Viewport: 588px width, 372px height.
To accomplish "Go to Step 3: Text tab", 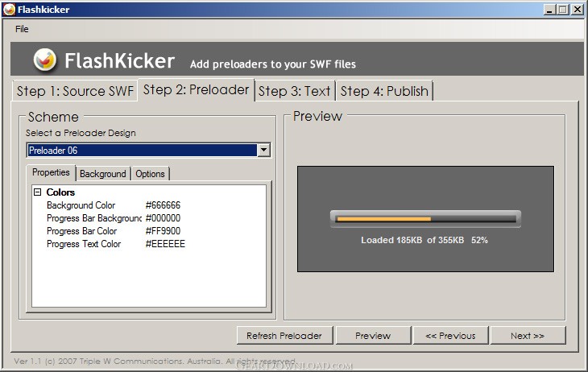I will tap(294, 91).
